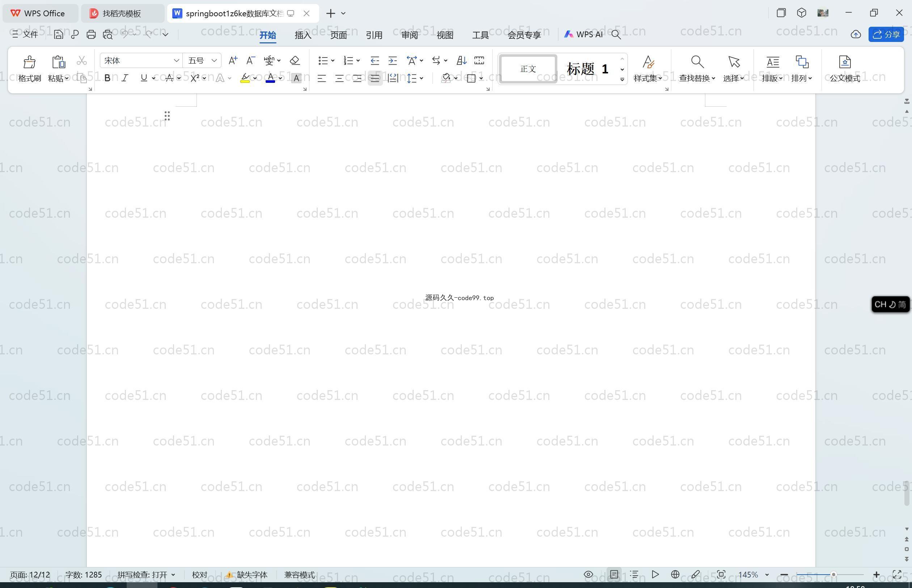
Task: Open Print Preview icon in quick toolbar
Action: pyautogui.click(x=108, y=34)
